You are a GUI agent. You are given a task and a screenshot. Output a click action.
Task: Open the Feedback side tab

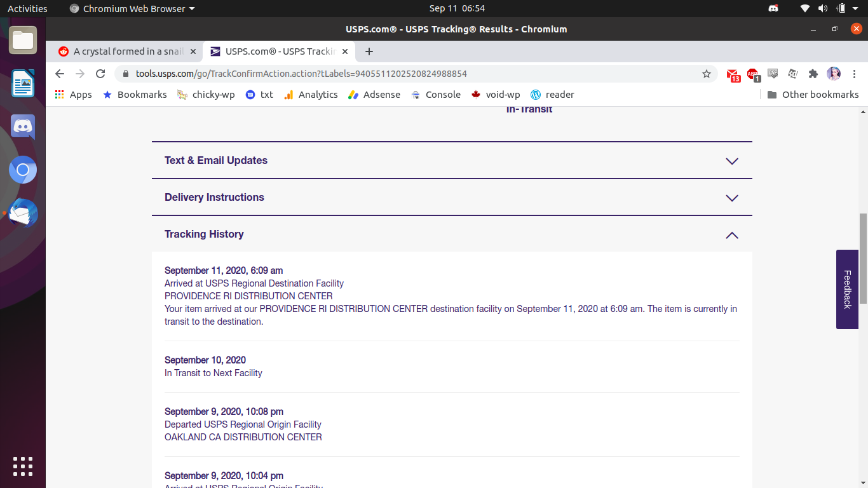click(847, 289)
